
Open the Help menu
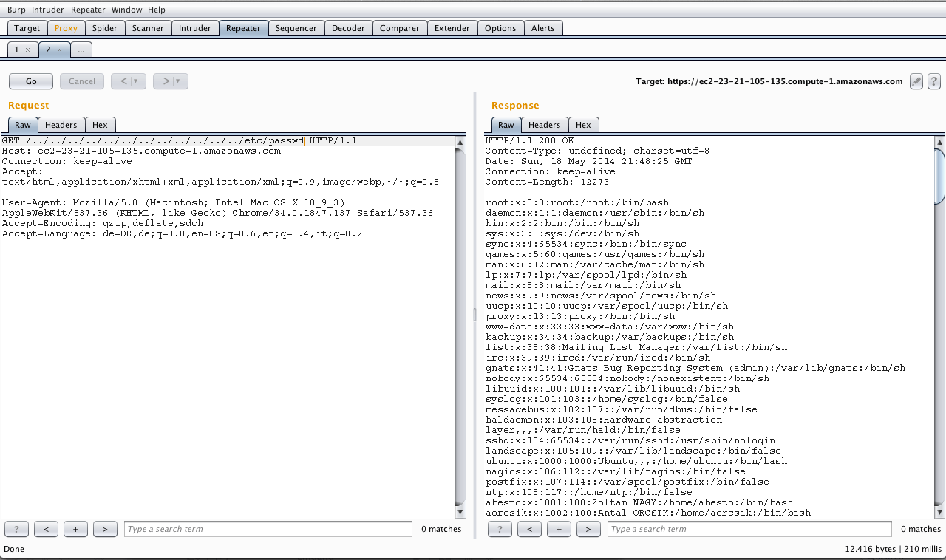tap(157, 10)
